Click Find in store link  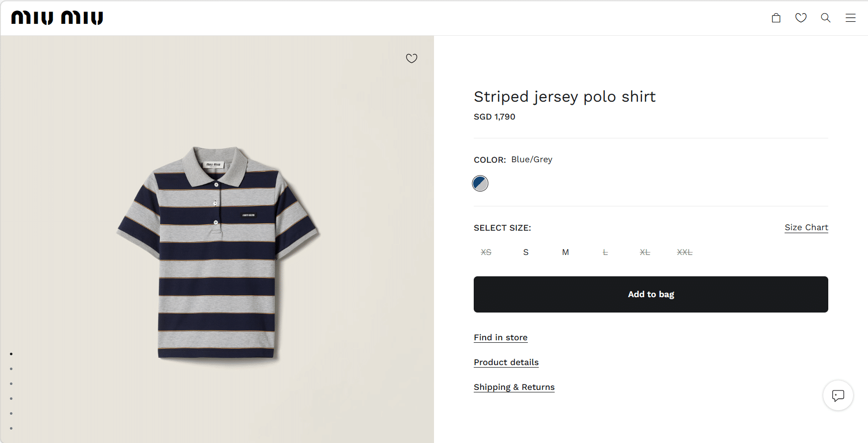point(501,337)
